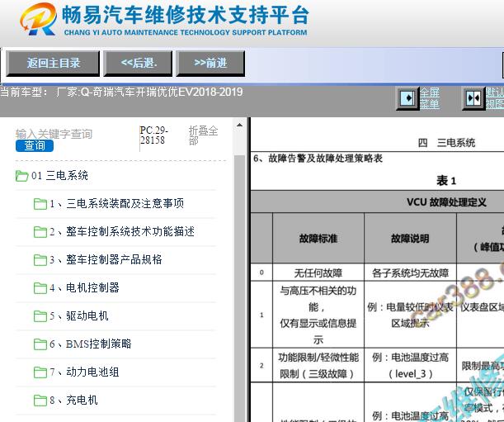The width and height of the screenshot is (504, 422).
Task: Open folder icon for 充电机
Action: (40, 400)
